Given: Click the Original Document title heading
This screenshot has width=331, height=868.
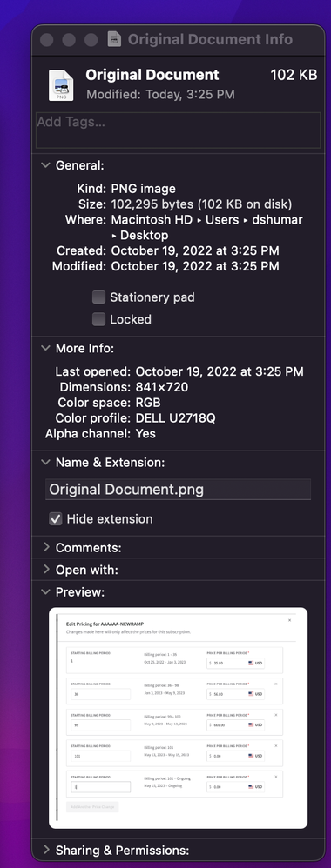Looking at the screenshot, I should click(152, 75).
